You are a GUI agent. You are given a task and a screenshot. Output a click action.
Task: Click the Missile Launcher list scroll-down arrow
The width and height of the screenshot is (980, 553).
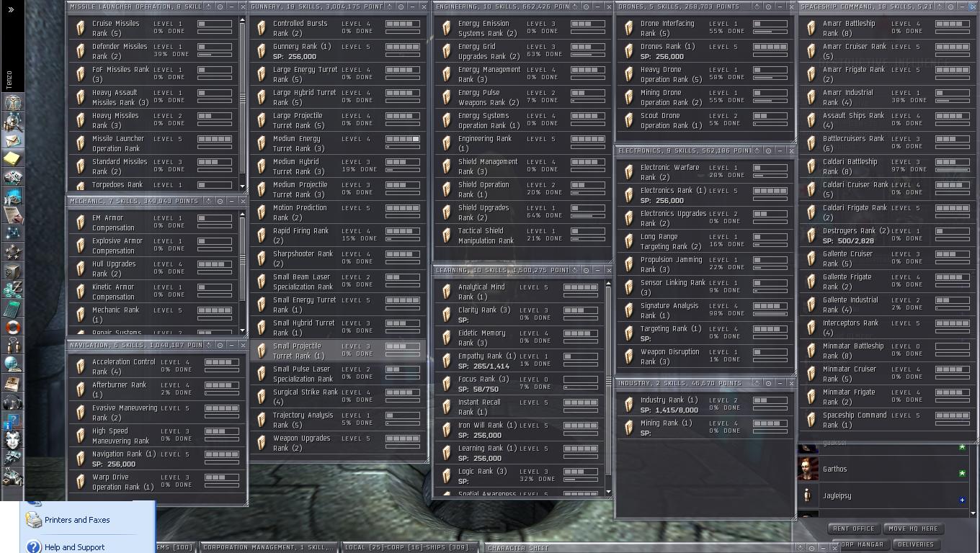pyautogui.click(x=242, y=187)
